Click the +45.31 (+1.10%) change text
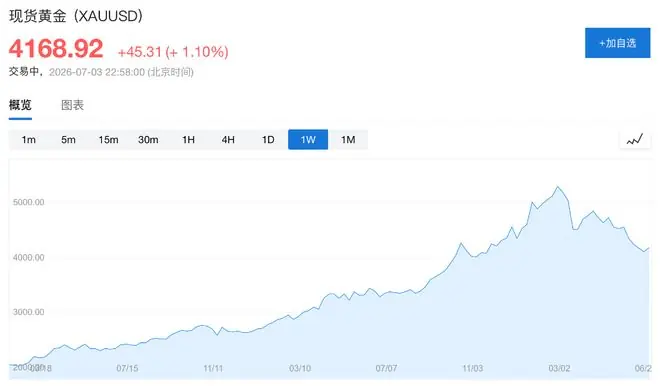This screenshot has height=387, width=660. tap(173, 52)
